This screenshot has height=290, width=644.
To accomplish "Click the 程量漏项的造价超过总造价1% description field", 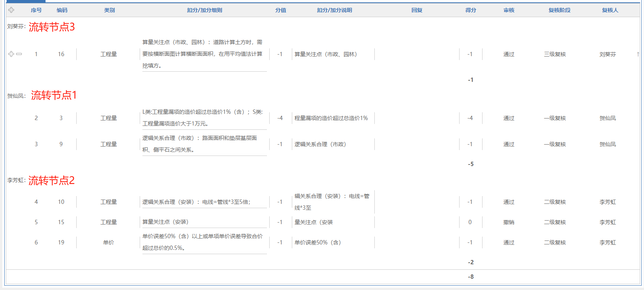I will pyautogui.click(x=333, y=118).
